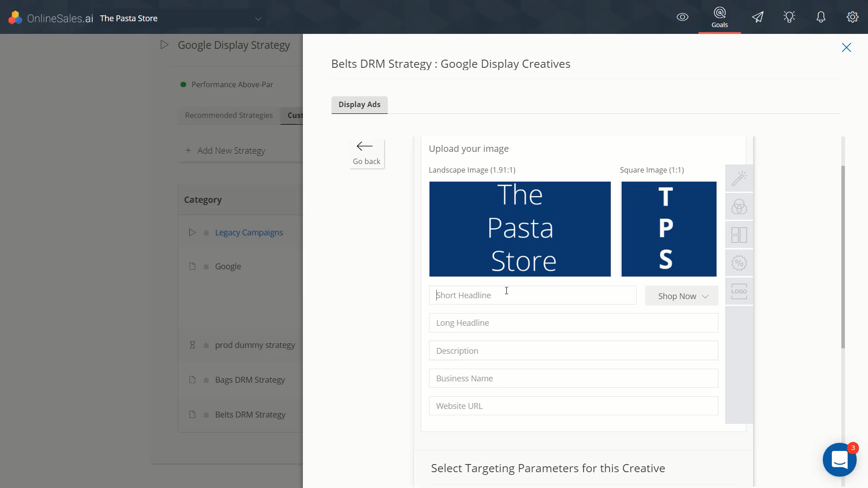Screen dimensions: 868x488
Task: Open the Legacy Campaigns link
Action: (x=249, y=232)
